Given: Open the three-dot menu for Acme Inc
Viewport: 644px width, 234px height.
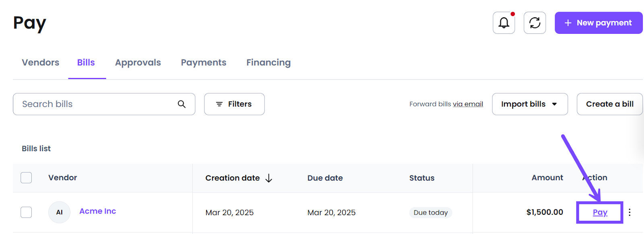Looking at the screenshot, I should 630,212.
